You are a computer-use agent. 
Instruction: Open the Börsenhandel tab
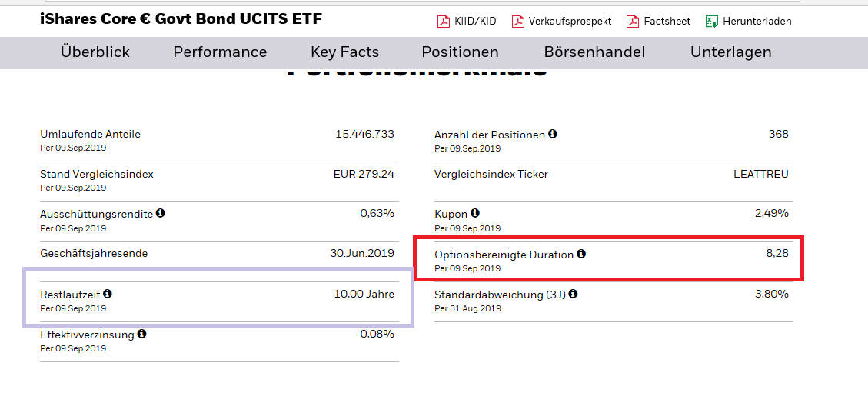pos(594,52)
